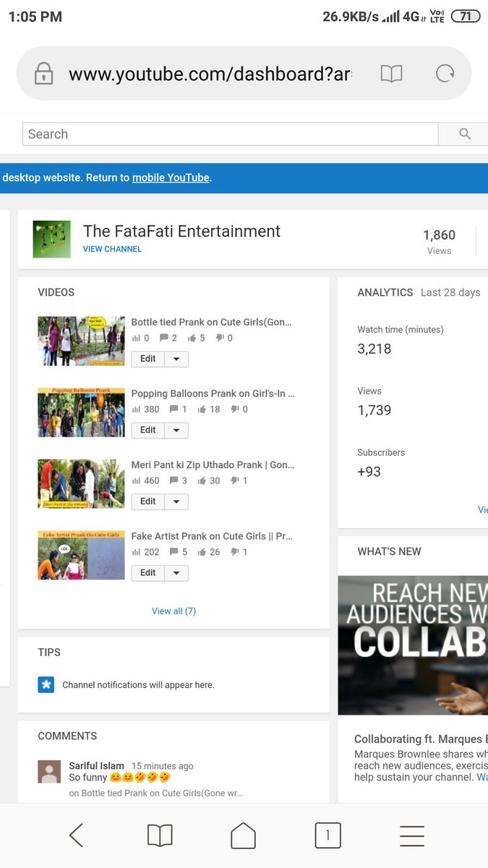
Task: Open Meri Pant ki Zip Uthado thumbnail
Action: [81, 484]
